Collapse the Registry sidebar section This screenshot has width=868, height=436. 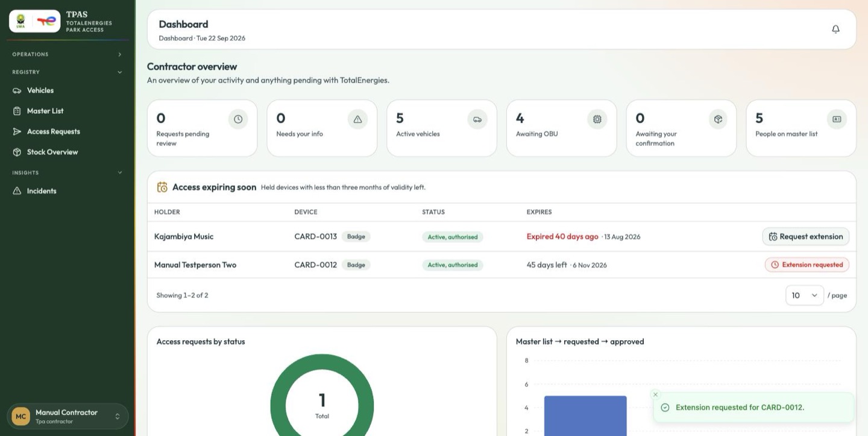click(68, 72)
